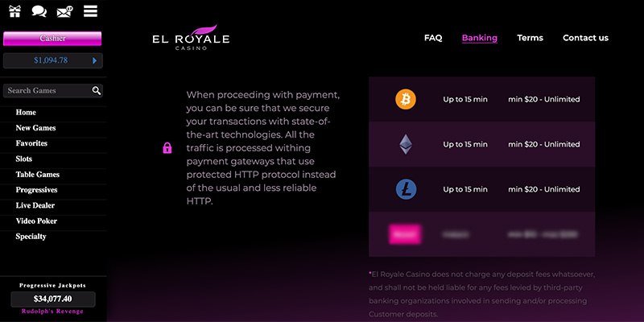Click the Rudolph's Revenge jackpot amount

click(52, 299)
